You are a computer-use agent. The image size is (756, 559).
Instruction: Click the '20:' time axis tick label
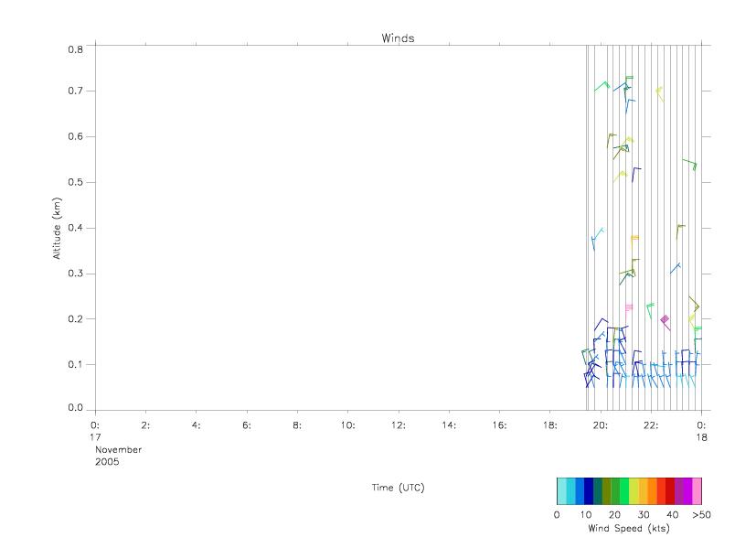(x=601, y=425)
